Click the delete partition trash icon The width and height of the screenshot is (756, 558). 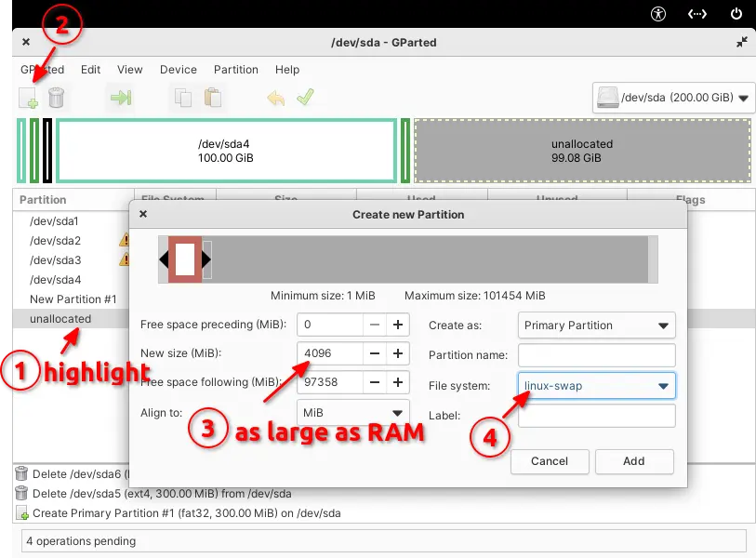(57, 98)
